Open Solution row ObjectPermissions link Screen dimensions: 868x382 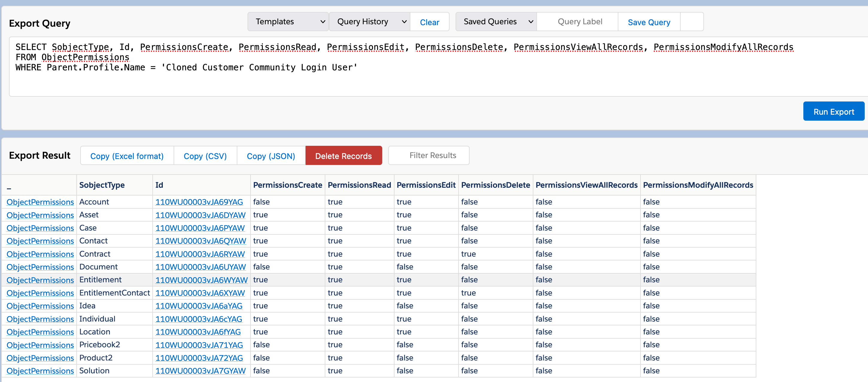coord(40,371)
